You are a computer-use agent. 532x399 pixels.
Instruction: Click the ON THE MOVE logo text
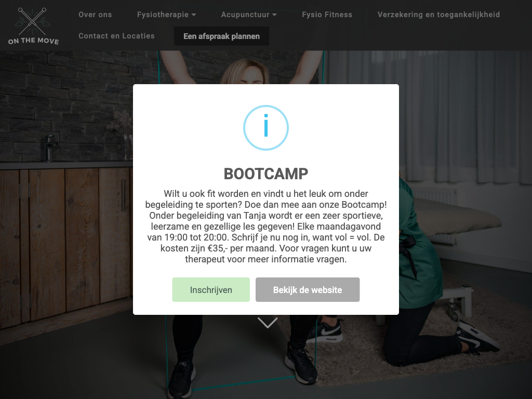[x=33, y=41]
